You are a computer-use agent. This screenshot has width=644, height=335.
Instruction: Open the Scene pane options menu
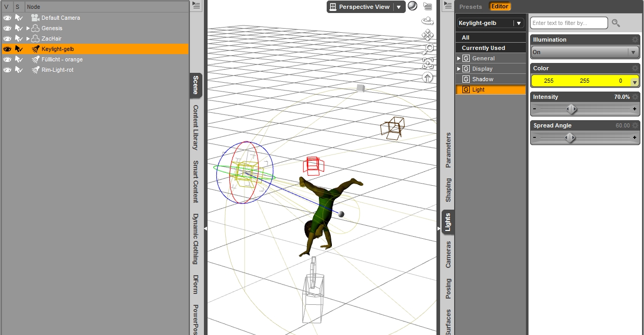(x=196, y=5)
